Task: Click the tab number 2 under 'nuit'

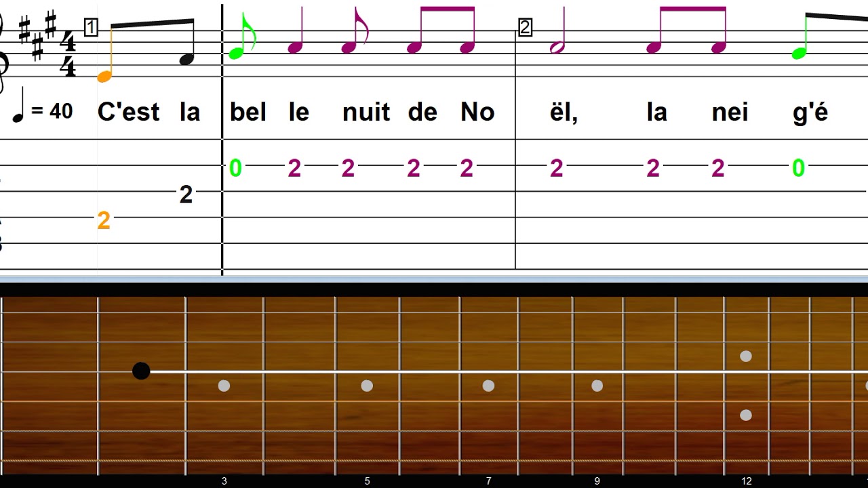Action: pyautogui.click(x=348, y=168)
